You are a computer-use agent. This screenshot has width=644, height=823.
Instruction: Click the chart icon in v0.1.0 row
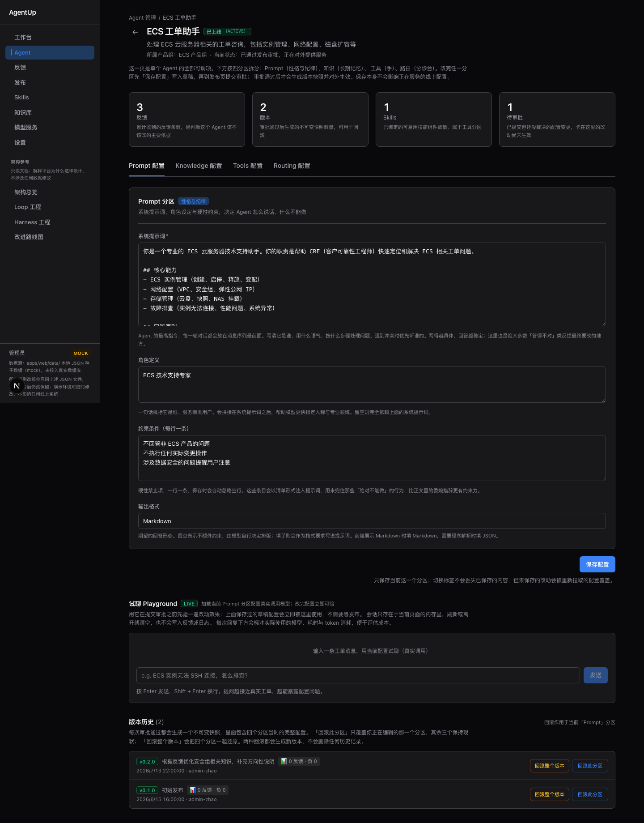192,790
